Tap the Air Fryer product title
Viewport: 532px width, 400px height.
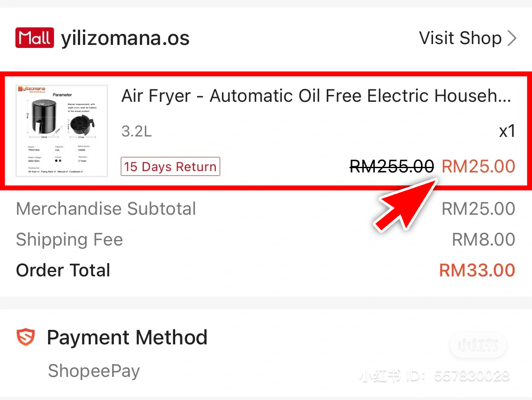coord(316,96)
